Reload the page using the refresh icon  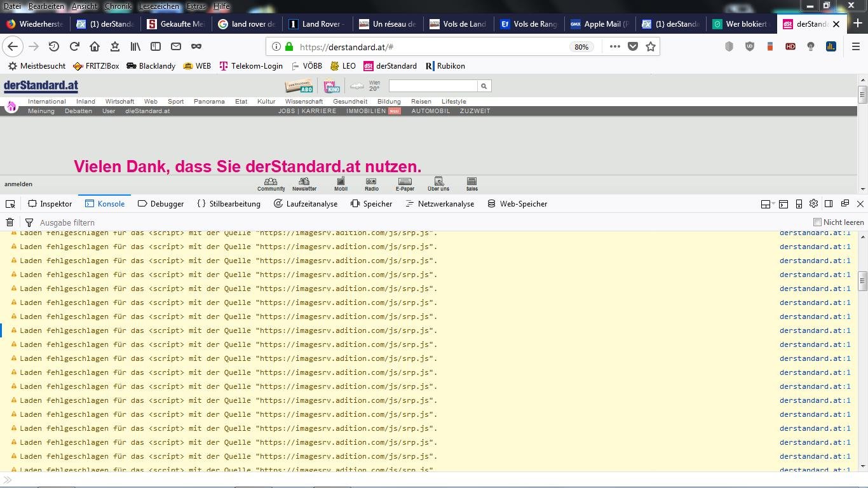pyautogui.click(x=74, y=46)
